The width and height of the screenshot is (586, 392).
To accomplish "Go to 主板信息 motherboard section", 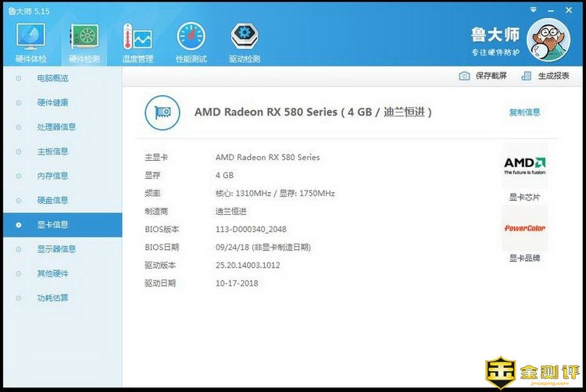I will click(x=52, y=151).
